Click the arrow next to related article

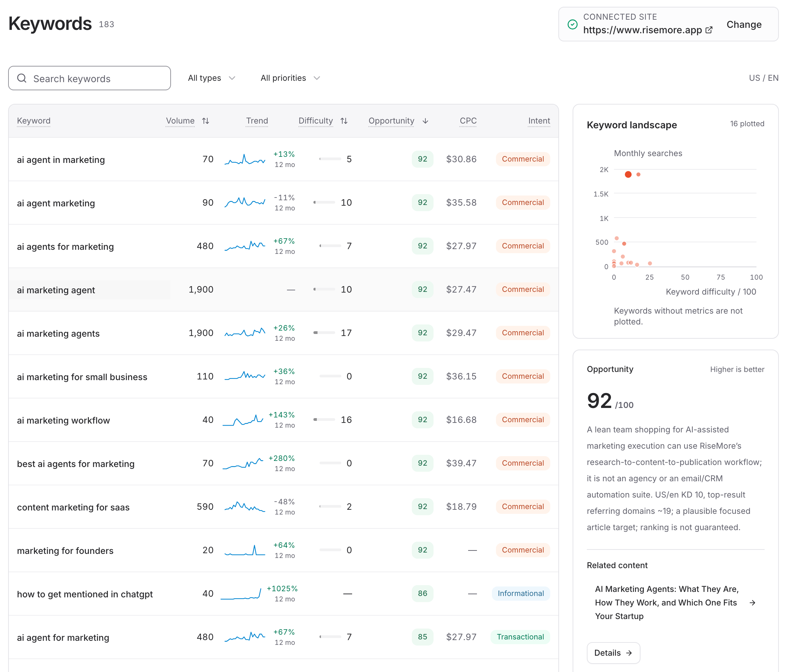752,603
